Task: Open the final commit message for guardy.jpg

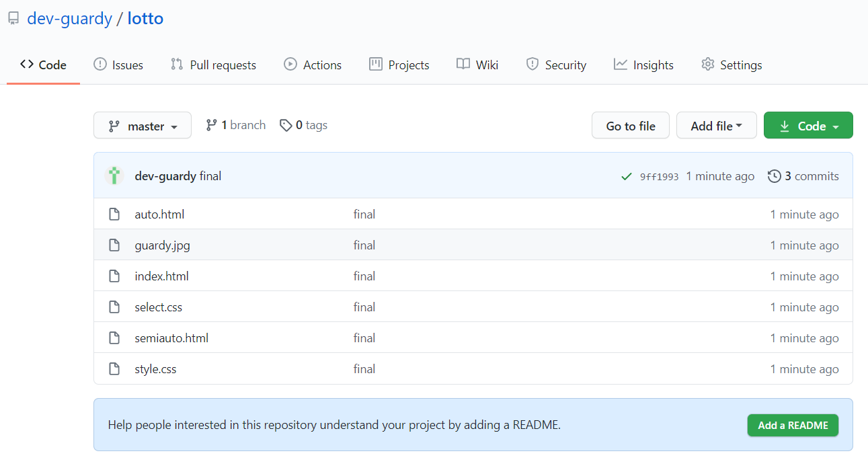Action: tap(364, 245)
